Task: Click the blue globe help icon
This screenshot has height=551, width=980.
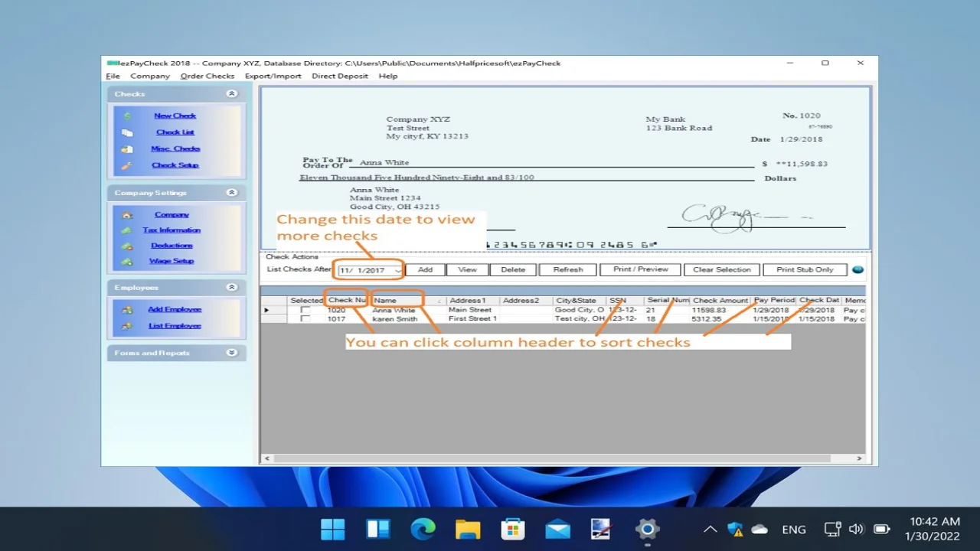Action: pyautogui.click(x=857, y=269)
